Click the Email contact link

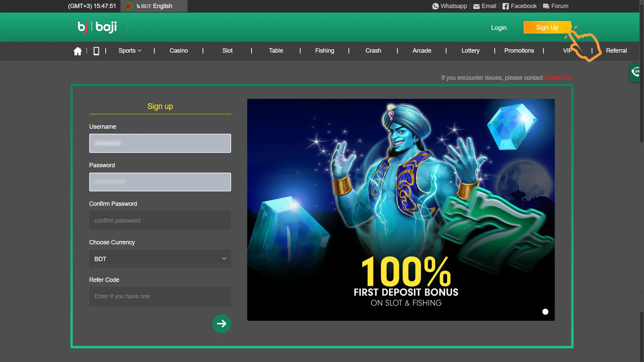[485, 6]
